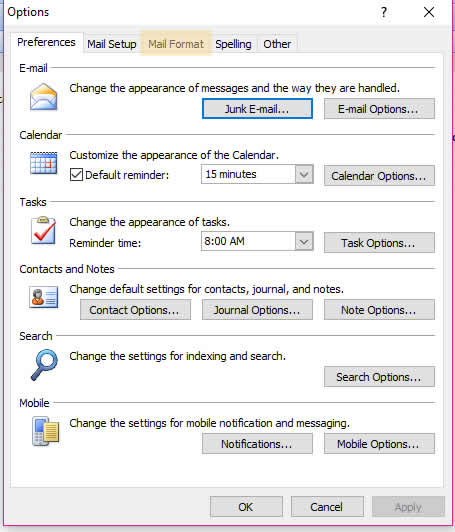Open Junk E-mail settings
The width and height of the screenshot is (455, 532).
(x=257, y=109)
